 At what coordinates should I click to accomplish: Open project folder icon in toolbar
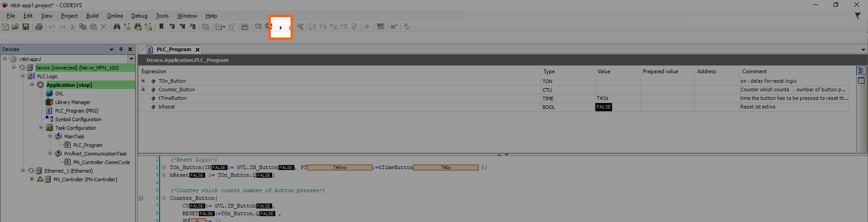[x=15, y=27]
